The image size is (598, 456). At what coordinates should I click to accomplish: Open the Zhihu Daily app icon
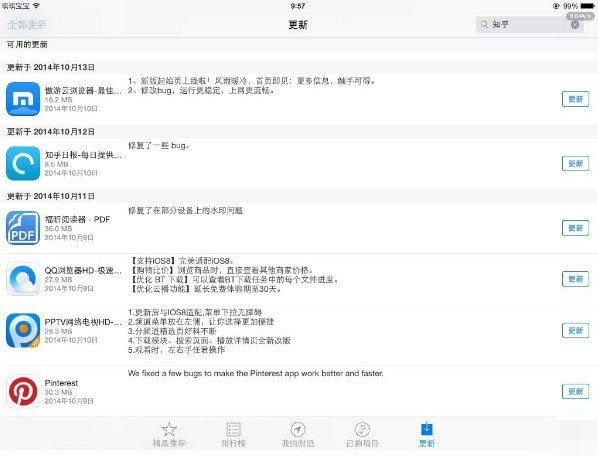23,163
